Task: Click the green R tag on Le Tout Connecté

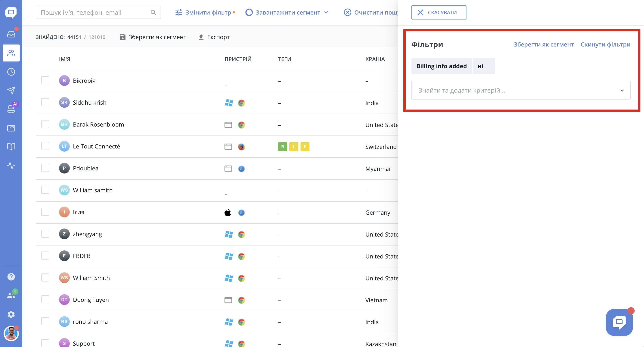Action: pyautogui.click(x=282, y=147)
